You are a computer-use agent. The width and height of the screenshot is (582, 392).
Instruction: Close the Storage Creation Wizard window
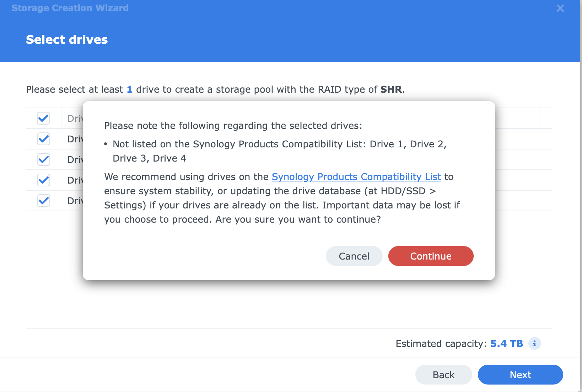tap(560, 8)
